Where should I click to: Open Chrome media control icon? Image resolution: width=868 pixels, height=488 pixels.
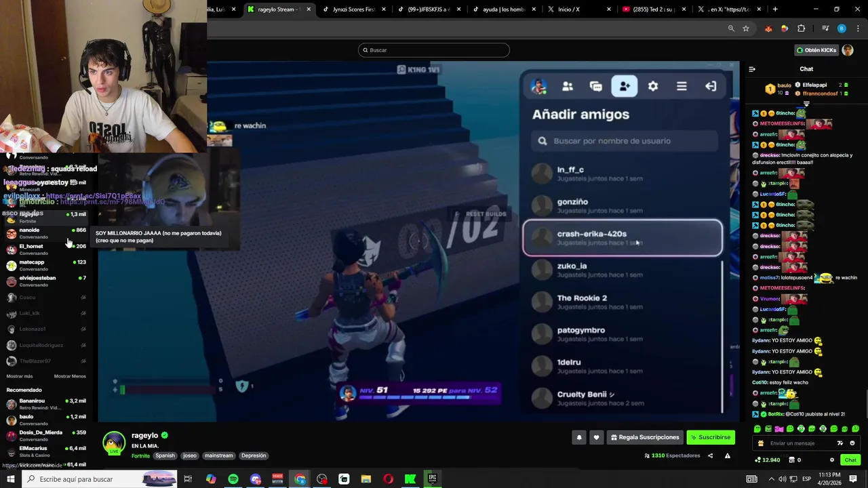click(x=825, y=28)
